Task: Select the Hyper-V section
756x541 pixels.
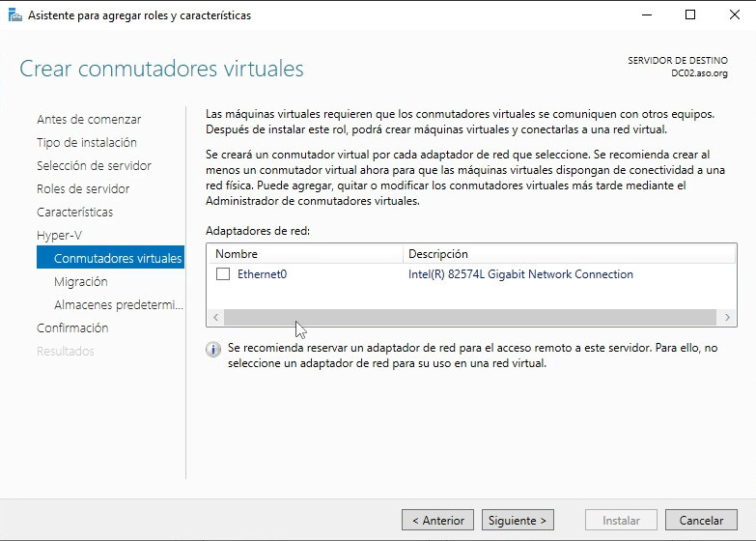Action: click(59, 236)
